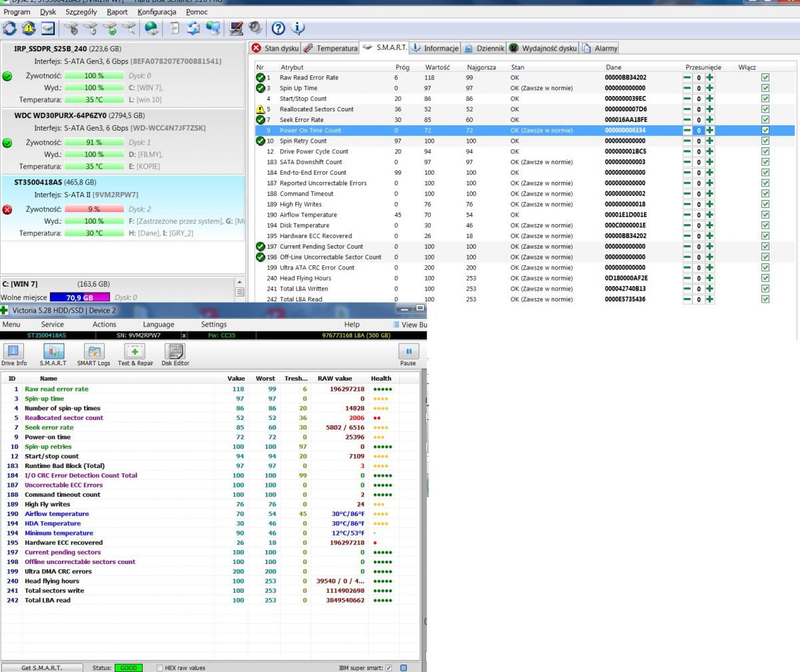Switch to the Temperatura tab
The image size is (800, 672).
point(331,48)
